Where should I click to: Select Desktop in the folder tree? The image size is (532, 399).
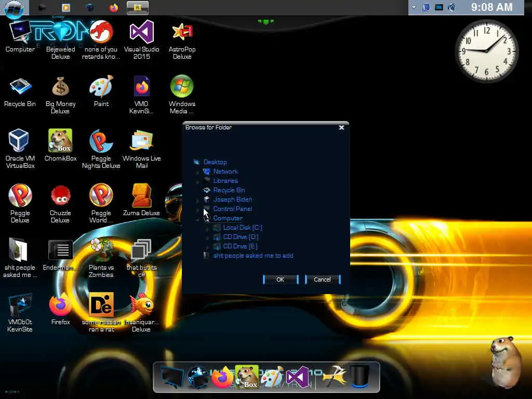point(215,162)
